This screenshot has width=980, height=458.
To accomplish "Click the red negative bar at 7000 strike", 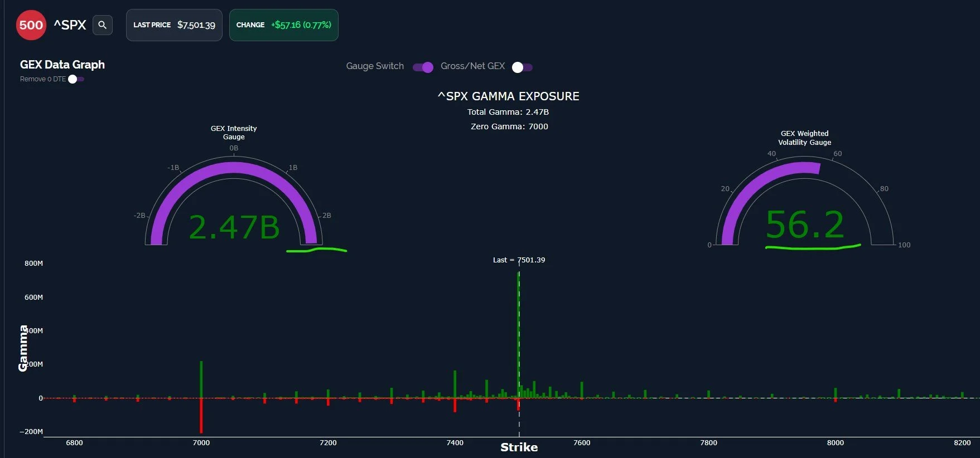I will [x=201, y=416].
